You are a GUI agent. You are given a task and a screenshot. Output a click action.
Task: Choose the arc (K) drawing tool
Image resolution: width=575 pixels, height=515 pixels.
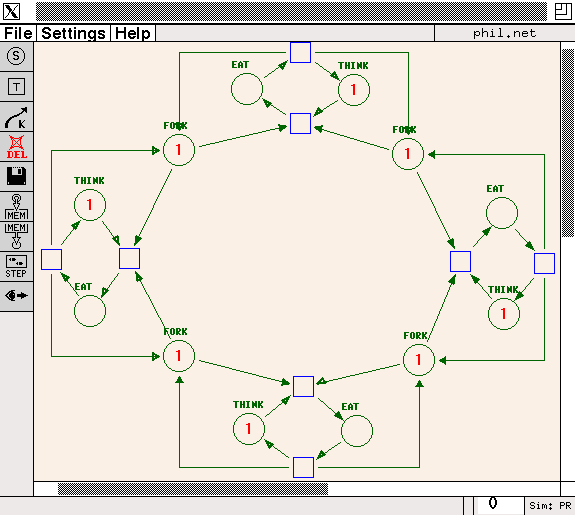(x=16, y=117)
